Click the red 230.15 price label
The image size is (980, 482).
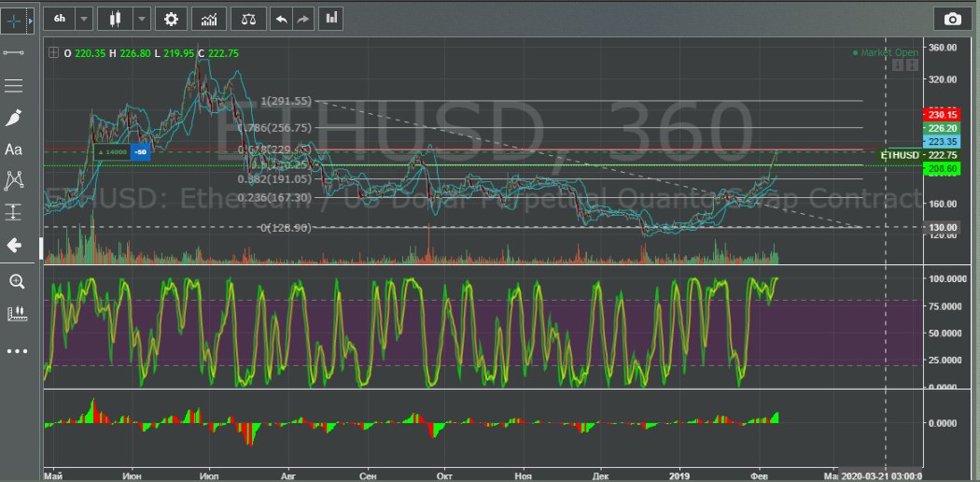pyautogui.click(x=940, y=115)
